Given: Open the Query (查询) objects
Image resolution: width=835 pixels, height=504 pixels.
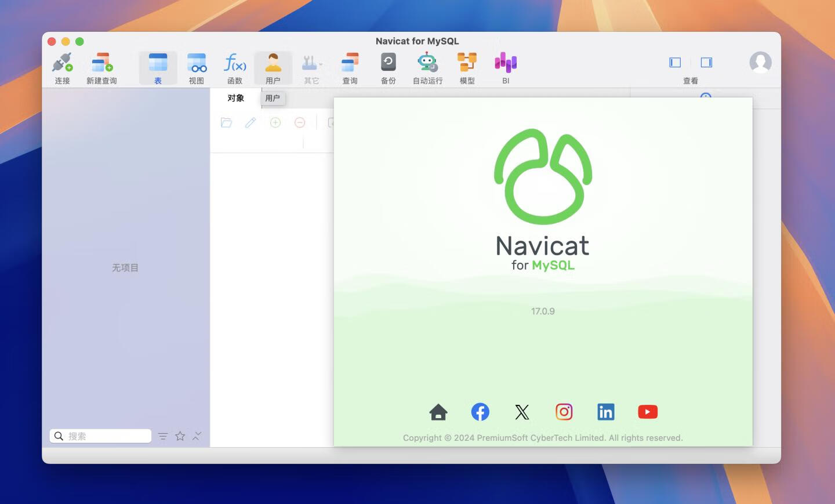Looking at the screenshot, I should click(x=350, y=68).
